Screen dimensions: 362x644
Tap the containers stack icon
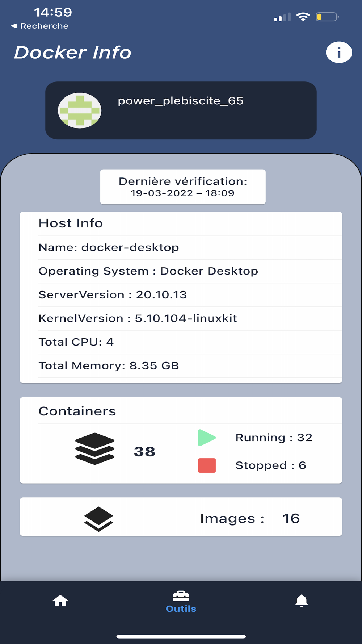coord(95,449)
